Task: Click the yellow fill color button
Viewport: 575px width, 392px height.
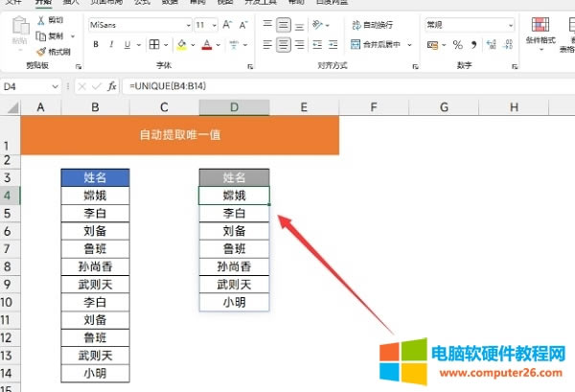Action: (181, 44)
